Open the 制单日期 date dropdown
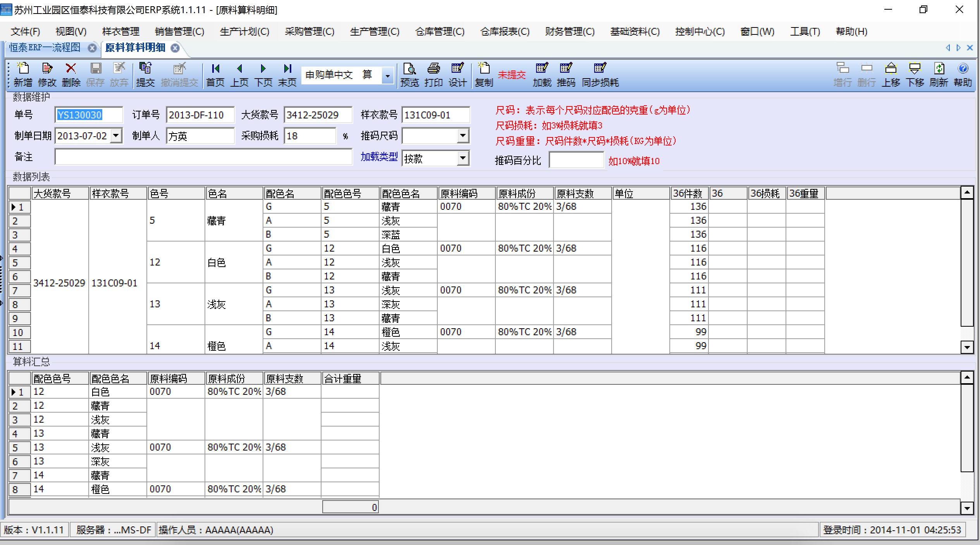This screenshot has height=545, width=980. (116, 136)
